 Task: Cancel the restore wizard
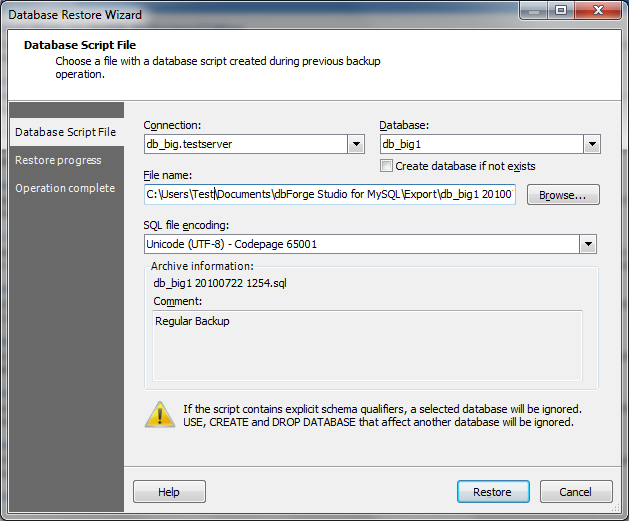[576, 492]
